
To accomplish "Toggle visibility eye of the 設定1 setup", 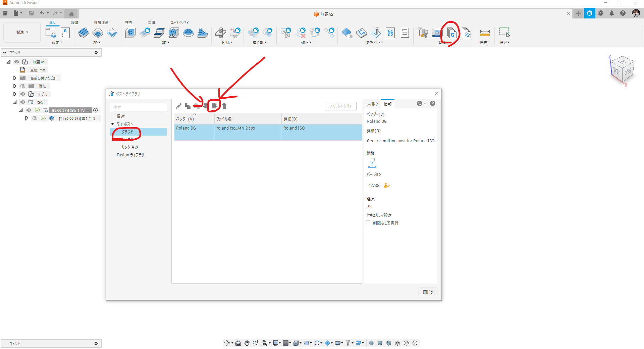I will coord(29,110).
